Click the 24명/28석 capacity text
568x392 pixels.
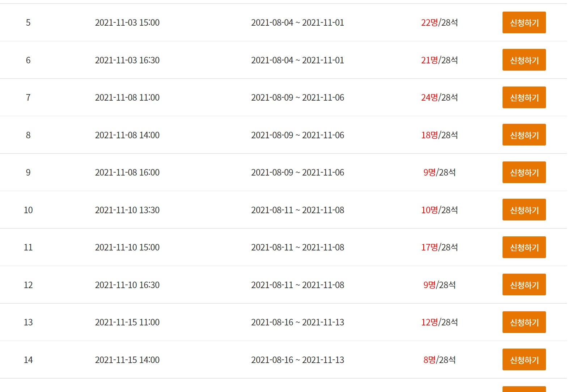(439, 97)
